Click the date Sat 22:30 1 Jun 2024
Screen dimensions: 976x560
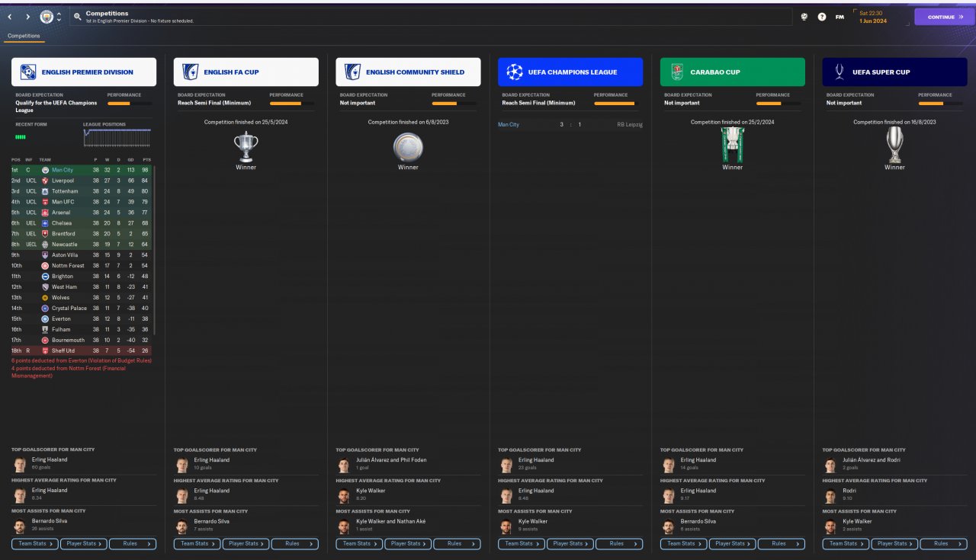click(872, 17)
